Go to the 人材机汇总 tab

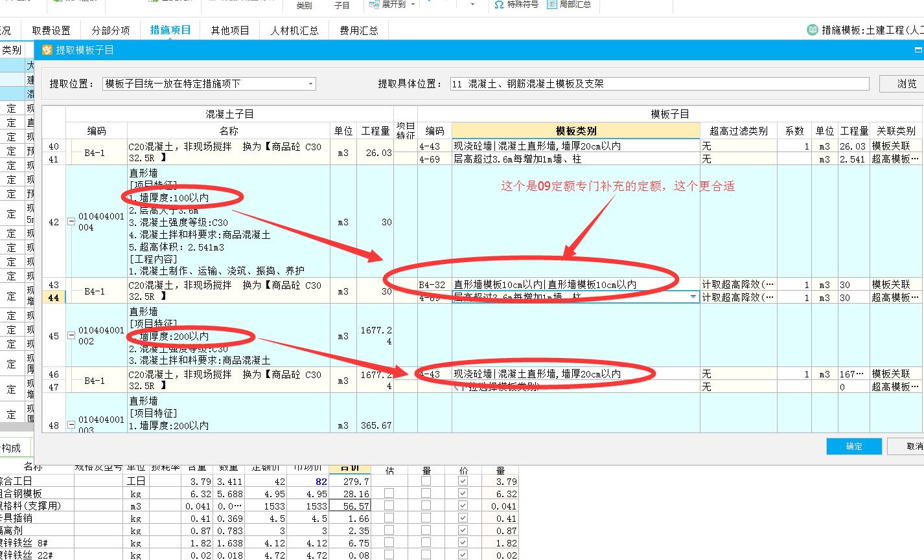[x=294, y=30]
